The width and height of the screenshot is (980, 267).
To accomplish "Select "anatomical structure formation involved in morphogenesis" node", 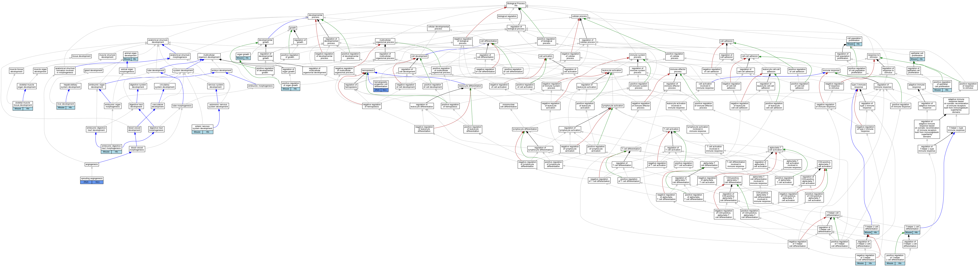I will [65, 71].
